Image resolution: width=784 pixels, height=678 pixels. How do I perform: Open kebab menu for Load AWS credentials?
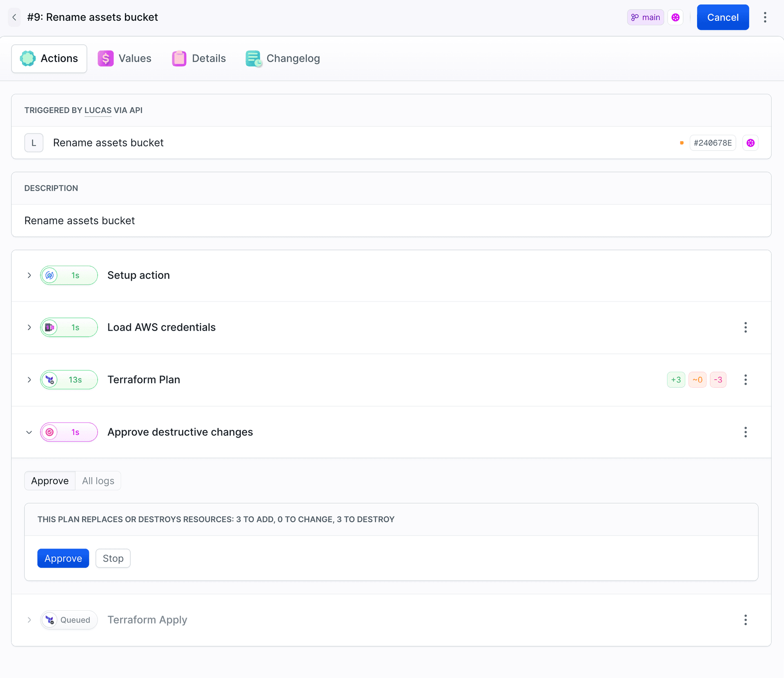point(746,327)
